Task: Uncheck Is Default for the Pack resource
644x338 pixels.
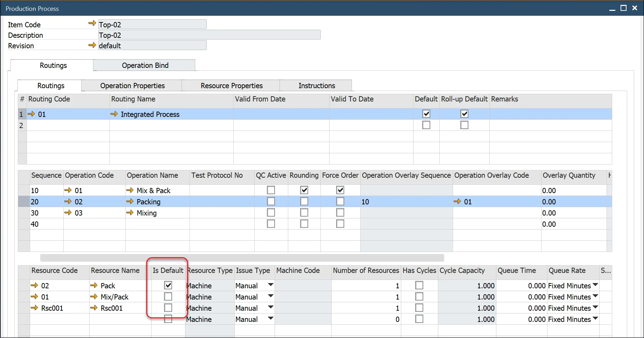Action: tap(168, 285)
